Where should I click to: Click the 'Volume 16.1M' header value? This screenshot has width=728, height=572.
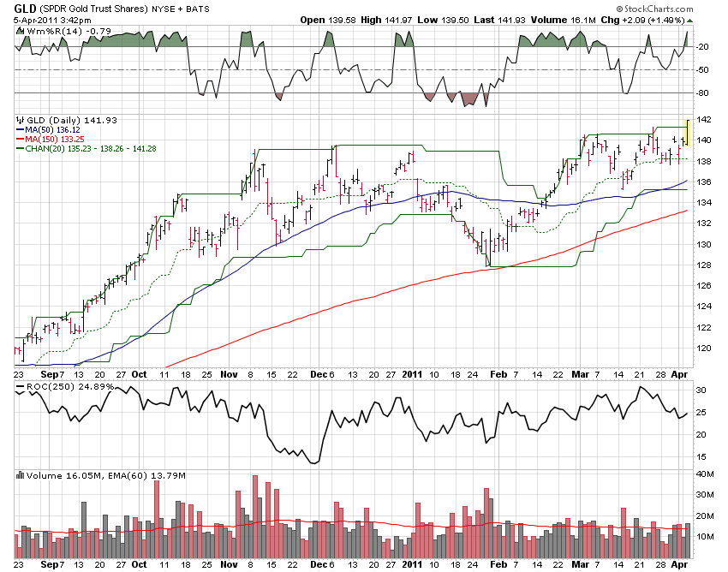pos(563,20)
